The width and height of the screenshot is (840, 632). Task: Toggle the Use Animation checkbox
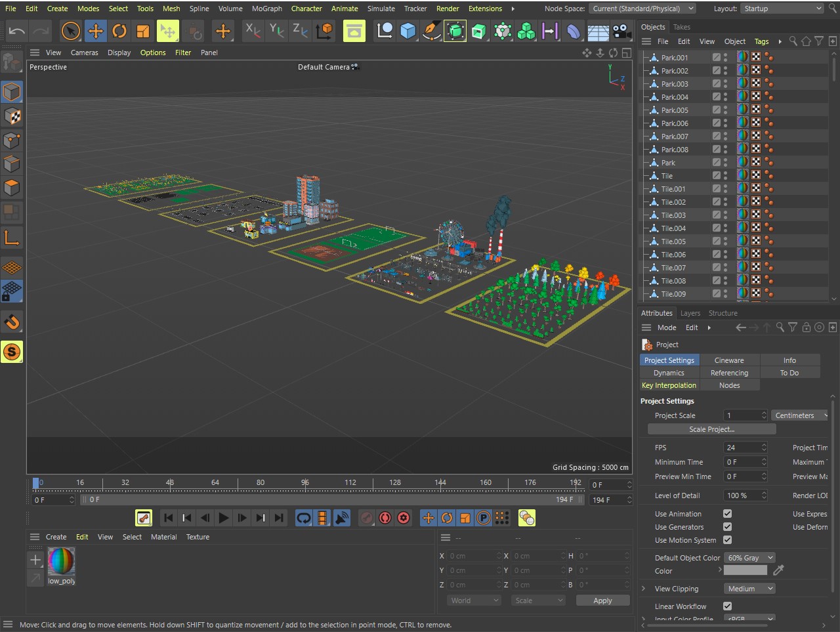point(727,514)
